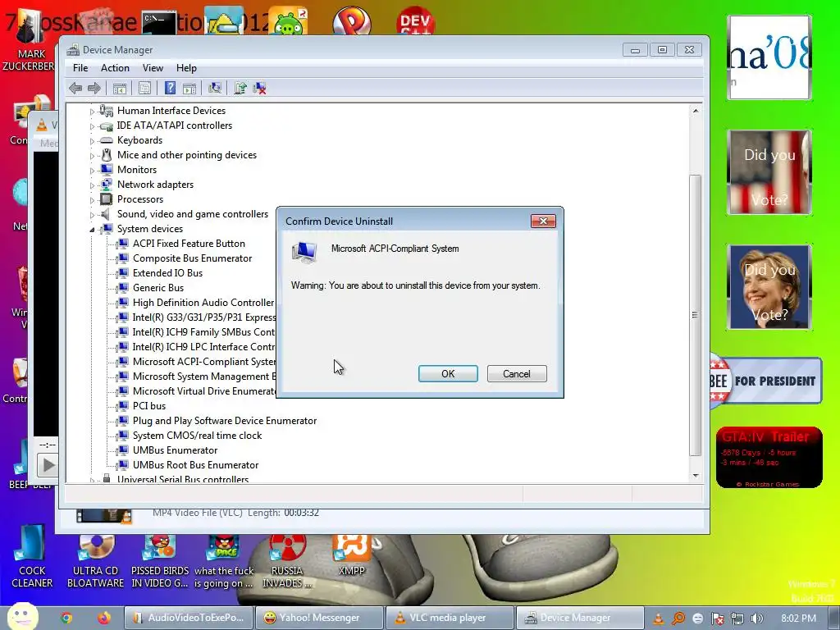The width and height of the screenshot is (840, 630).
Task: Select UMBus Root Bus Enumerator
Action: pos(195,465)
